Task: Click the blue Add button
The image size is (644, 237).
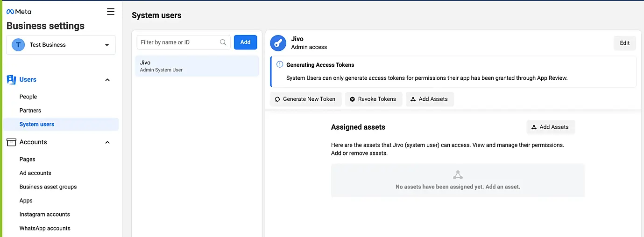Action: [x=245, y=42]
